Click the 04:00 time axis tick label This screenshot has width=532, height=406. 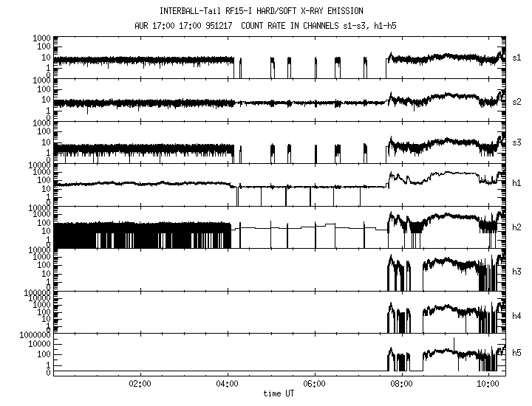tap(228, 384)
